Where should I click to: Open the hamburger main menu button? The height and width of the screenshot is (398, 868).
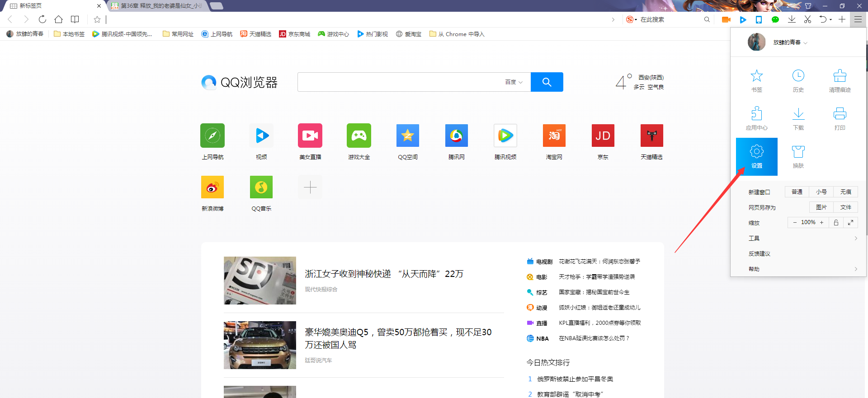pyautogui.click(x=858, y=19)
